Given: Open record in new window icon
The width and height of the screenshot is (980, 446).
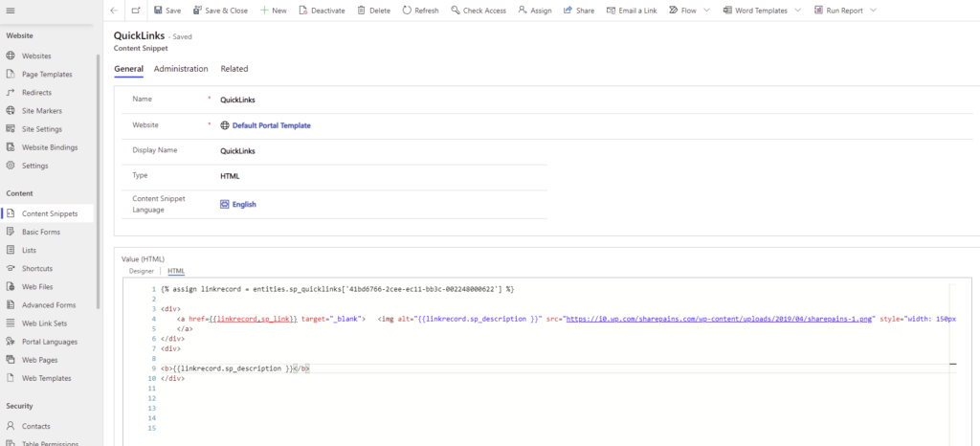Looking at the screenshot, I should pos(136,11).
